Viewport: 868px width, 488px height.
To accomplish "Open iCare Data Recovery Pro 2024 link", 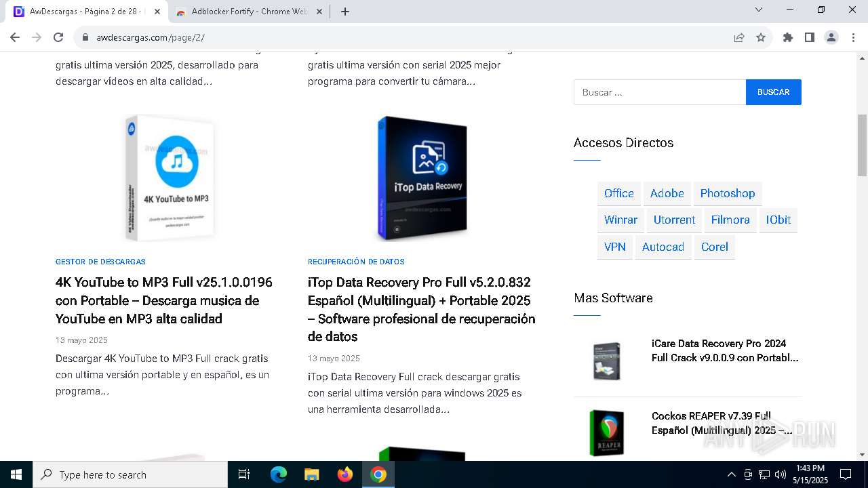I will pos(726,350).
